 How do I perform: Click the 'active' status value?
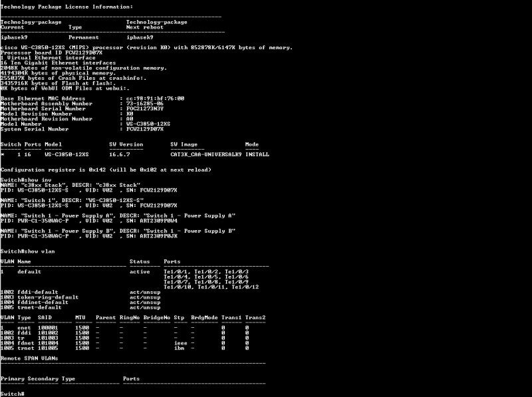140,271
